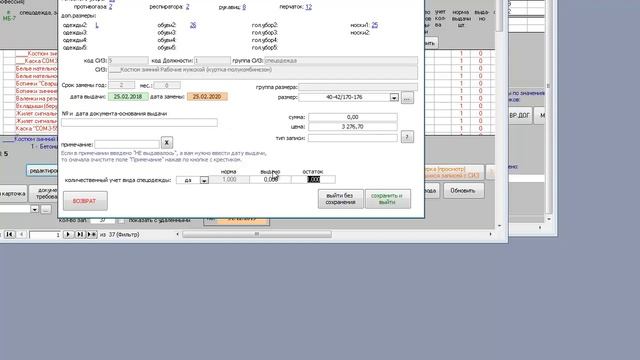Click down arrow of background form vertical scrollbar
The height and width of the screenshot is (360, 640).
[499, 226]
